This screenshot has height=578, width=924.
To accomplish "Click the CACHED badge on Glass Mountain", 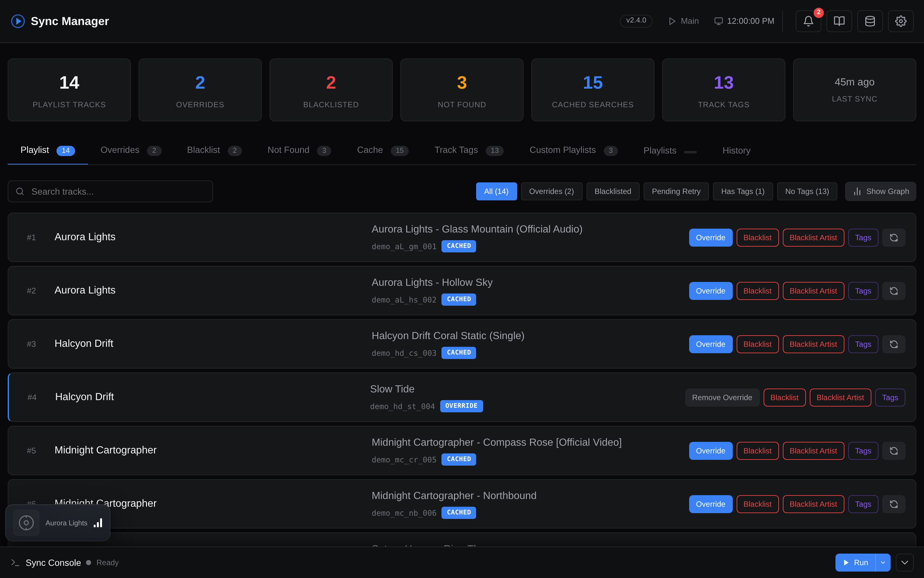I will (458, 246).
